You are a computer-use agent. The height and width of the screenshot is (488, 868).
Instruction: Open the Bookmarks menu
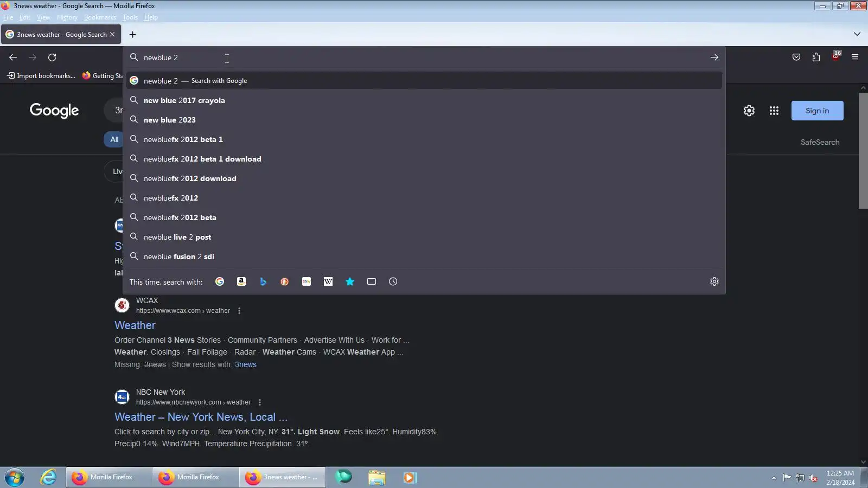(100, 17)
